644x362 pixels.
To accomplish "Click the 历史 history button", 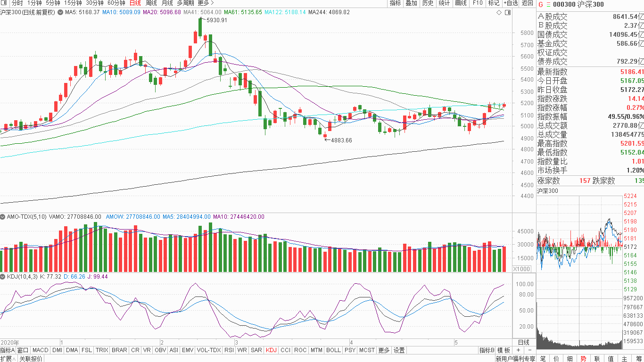I will pyautogui.click(x=428, y=3).
